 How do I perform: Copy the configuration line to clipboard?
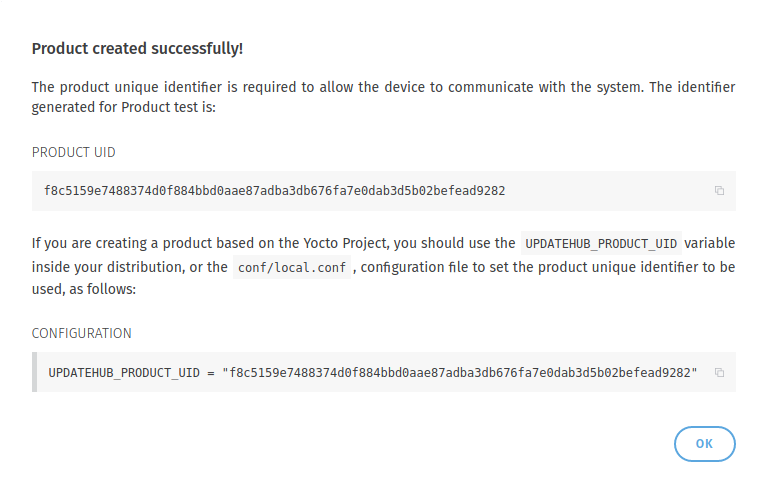(719, 373)
